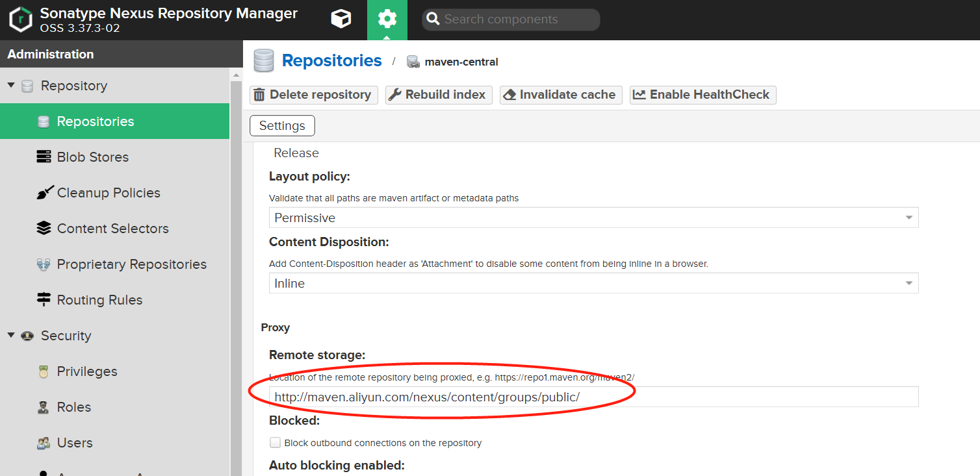The height and width of the screenshot is (476, 980).
Task: Collapse the Security tree section
Action: pyautogui.click(x=11, y=336)
